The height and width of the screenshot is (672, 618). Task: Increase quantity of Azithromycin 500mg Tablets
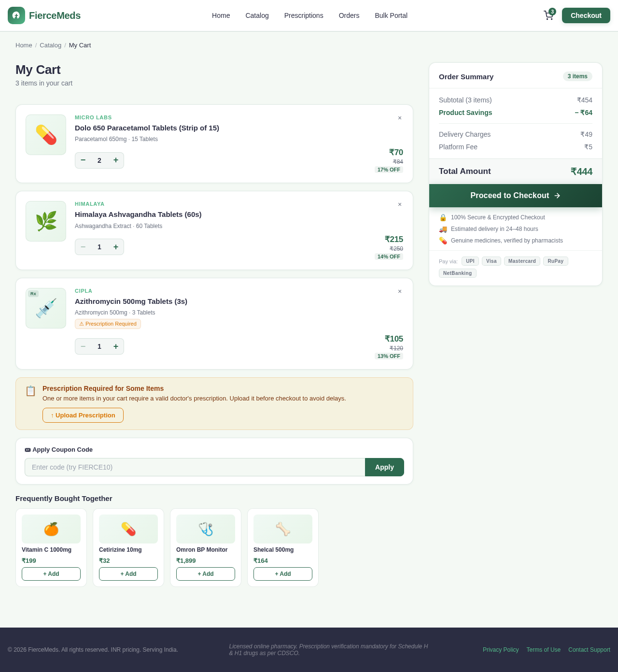click(116, 346)
